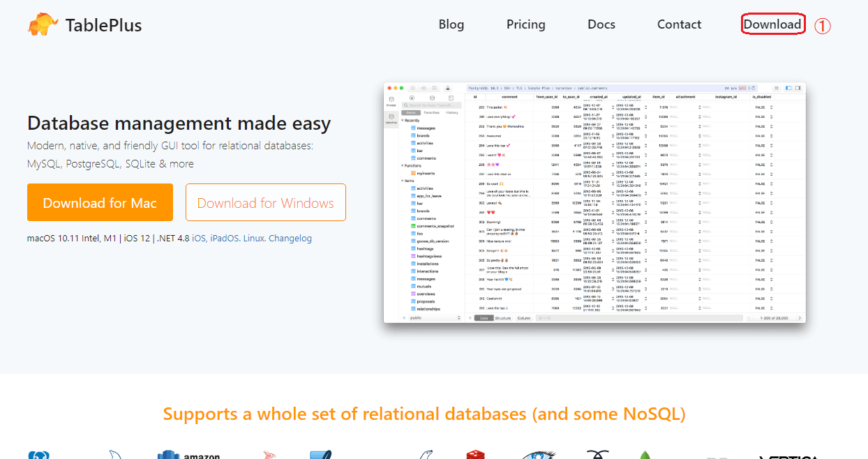Click the Amazon database logo

pos(188,454)
